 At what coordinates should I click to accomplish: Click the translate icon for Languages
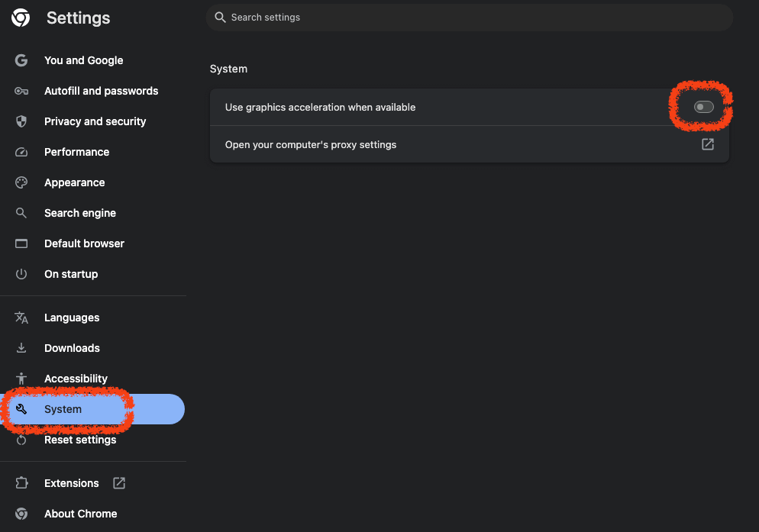21,318
